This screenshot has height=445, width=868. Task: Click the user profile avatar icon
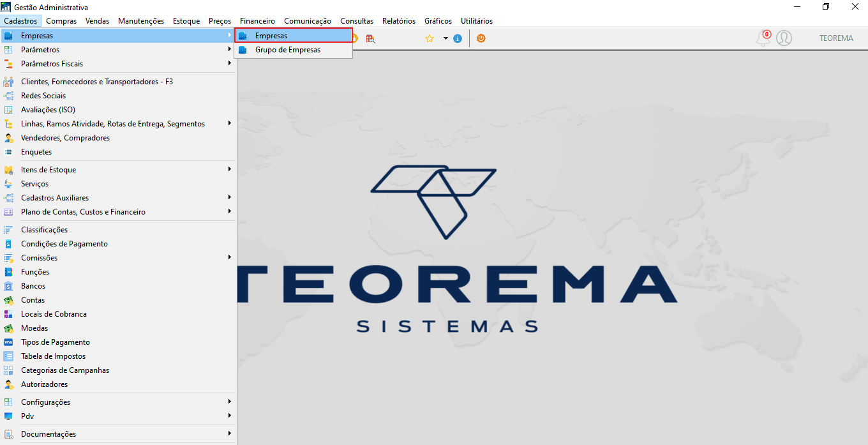pyautogui.click(x=784, y=38)
